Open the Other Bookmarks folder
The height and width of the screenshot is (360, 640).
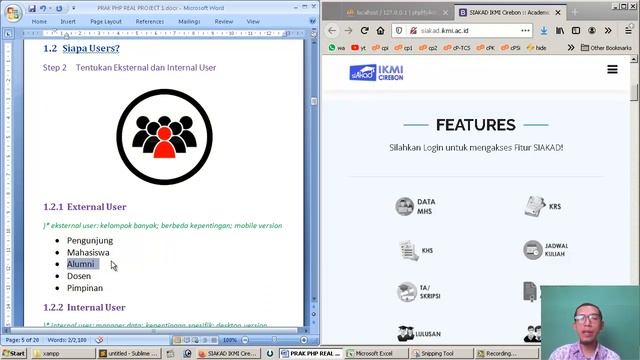(x=606, y=48)
